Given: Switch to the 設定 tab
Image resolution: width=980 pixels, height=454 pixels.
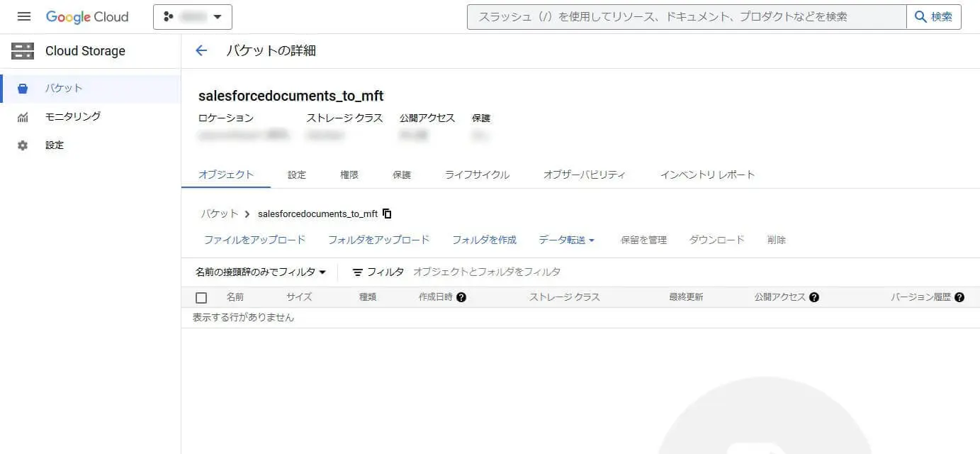Looking at the screenshot, I should pyautogui.click(x=297, y=175).
